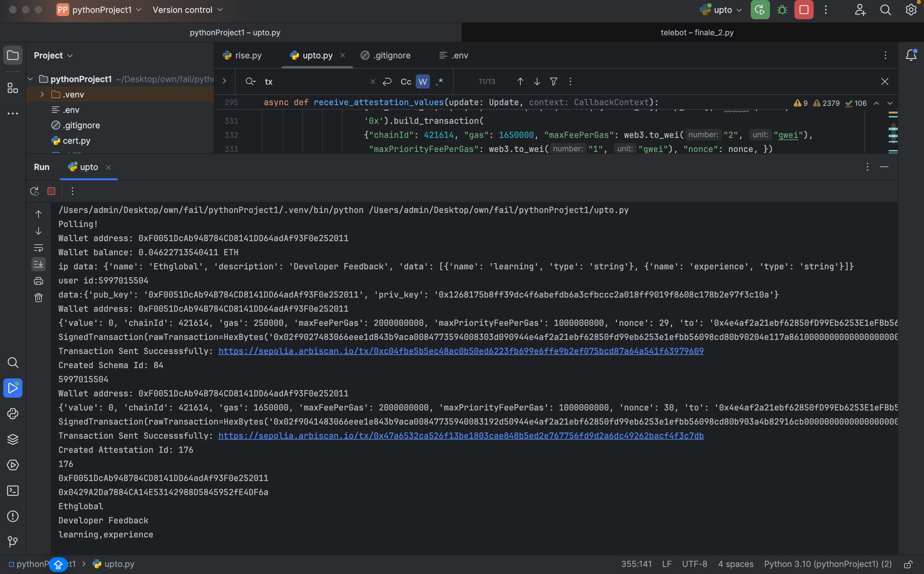Screen dimensions: 924x574
Task: Open the .env editor tab
Action: (x=453, y=55)
